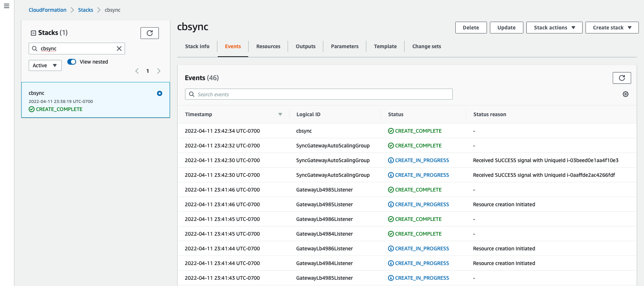
Task: Click the Status reason column header
Action: click(490, 114)
